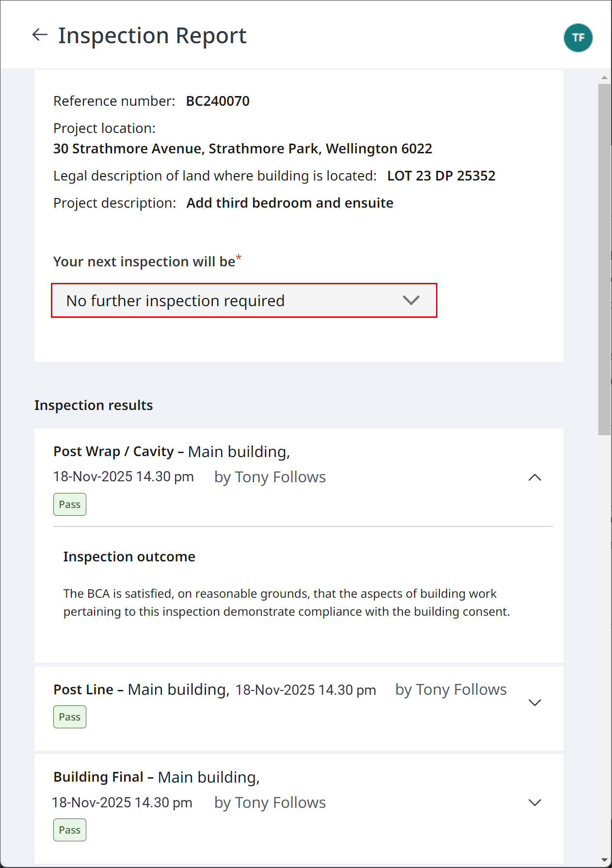Open the next inspection dropdown
612x868 pixels.
(x=244, y=300)
